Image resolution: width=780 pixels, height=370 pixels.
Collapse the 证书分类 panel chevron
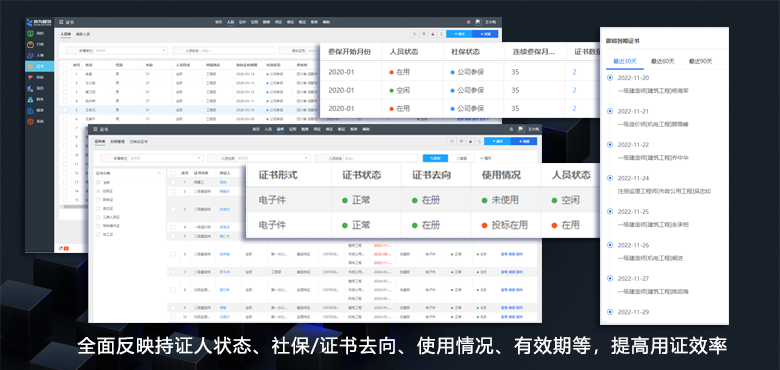click(x=159, y=173)
